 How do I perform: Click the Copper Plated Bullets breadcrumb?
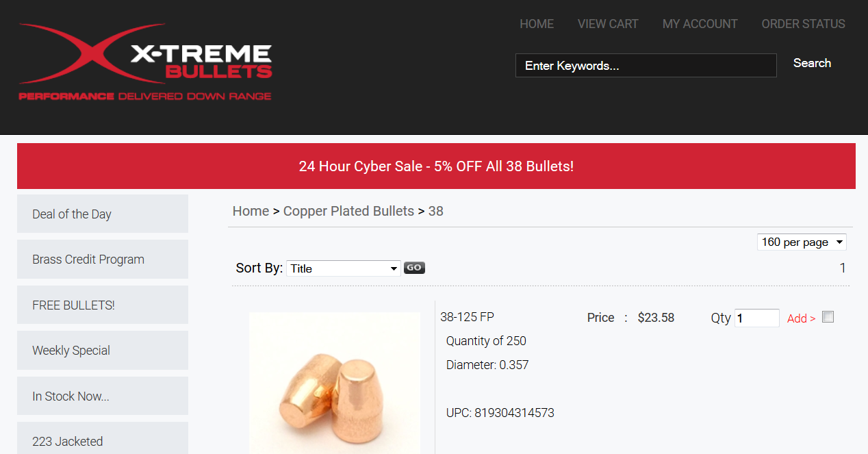[348, 211]
